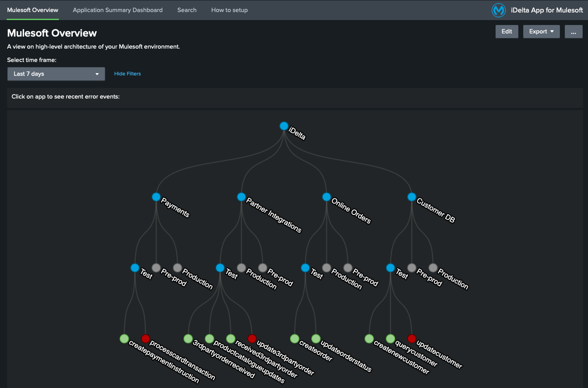Click Pre-prod node under Partner Integrations
Image resolution: width=588 pixels, height=388 pixels.
click(x=263, y=268)
